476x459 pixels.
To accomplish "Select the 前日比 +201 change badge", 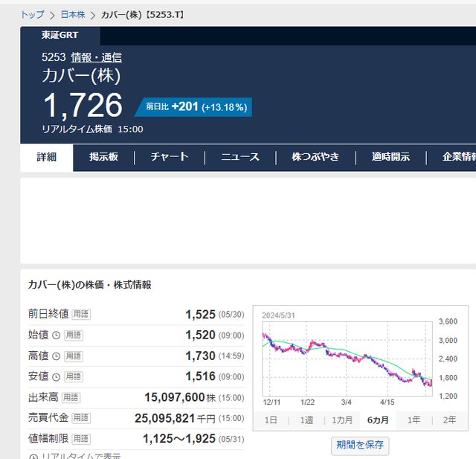I will tap(193, 107).
